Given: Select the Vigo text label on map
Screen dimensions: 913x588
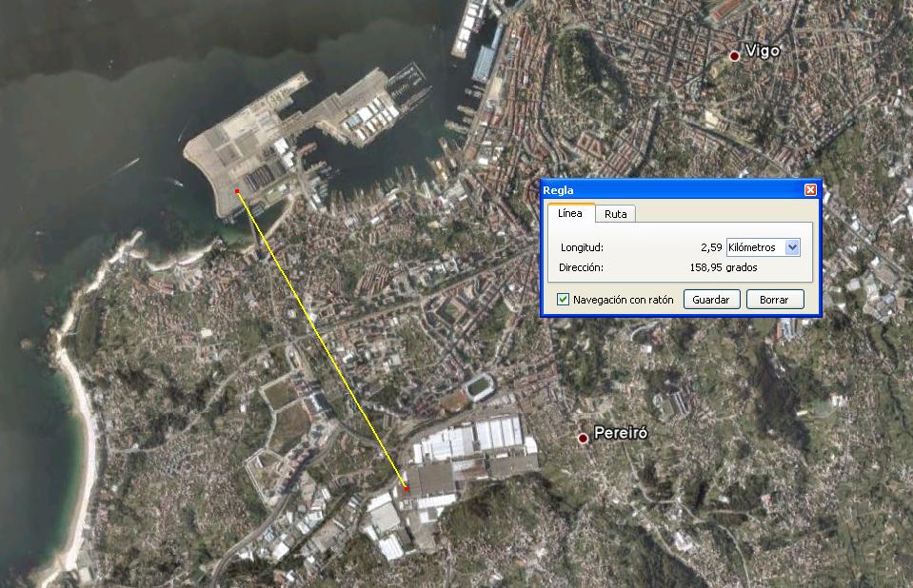Looking at the screenshot, I should point(763,51).
